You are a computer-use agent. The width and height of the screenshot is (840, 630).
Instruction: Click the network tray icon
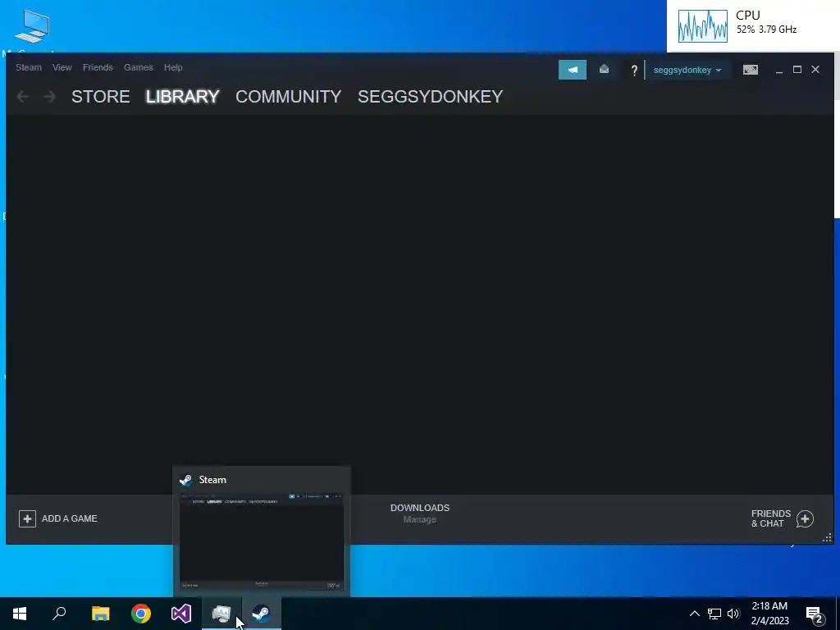[714, 614]
